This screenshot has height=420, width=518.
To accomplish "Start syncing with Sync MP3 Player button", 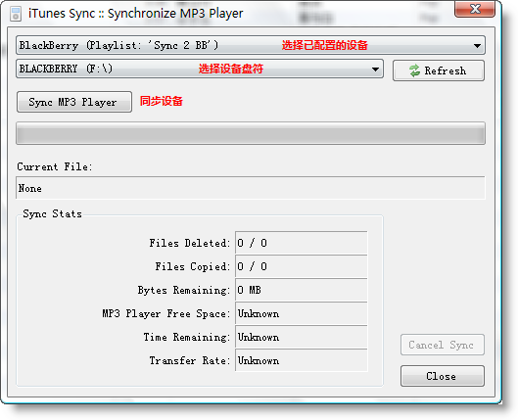I will pyautogui.click(x=74, y=102).
